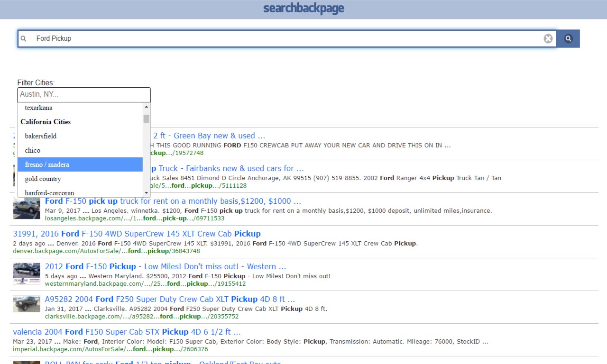The image size is (607, 364).
Task: Click losangeles.backpage.com URL text
Action: pos(135,218)
